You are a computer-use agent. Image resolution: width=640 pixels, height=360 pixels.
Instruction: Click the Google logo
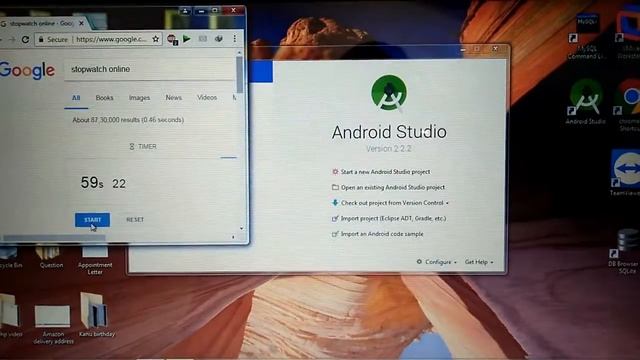click(27, 70)
